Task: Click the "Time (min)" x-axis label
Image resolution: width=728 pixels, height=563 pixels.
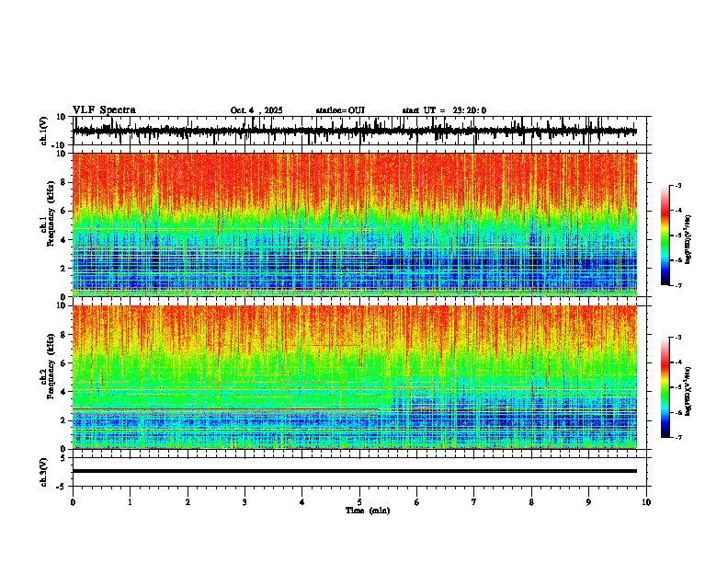Action: [x=368, y=511]
